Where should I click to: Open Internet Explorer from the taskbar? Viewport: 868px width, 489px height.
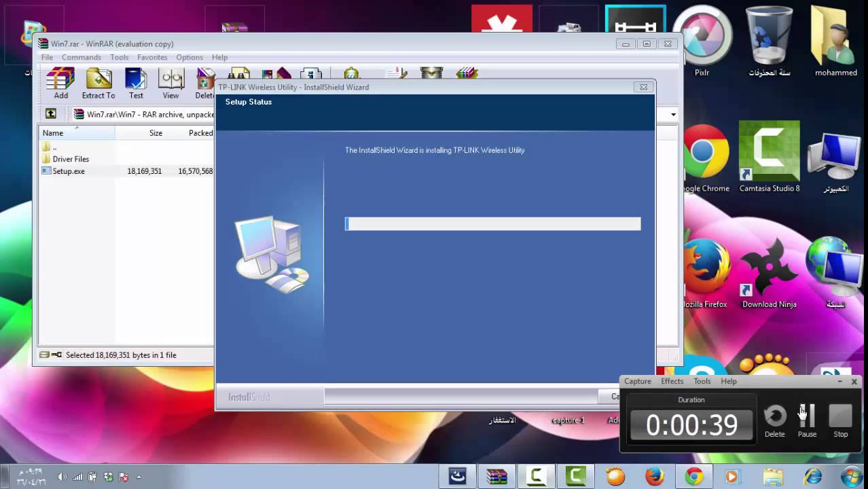click(x=812, y=476)
